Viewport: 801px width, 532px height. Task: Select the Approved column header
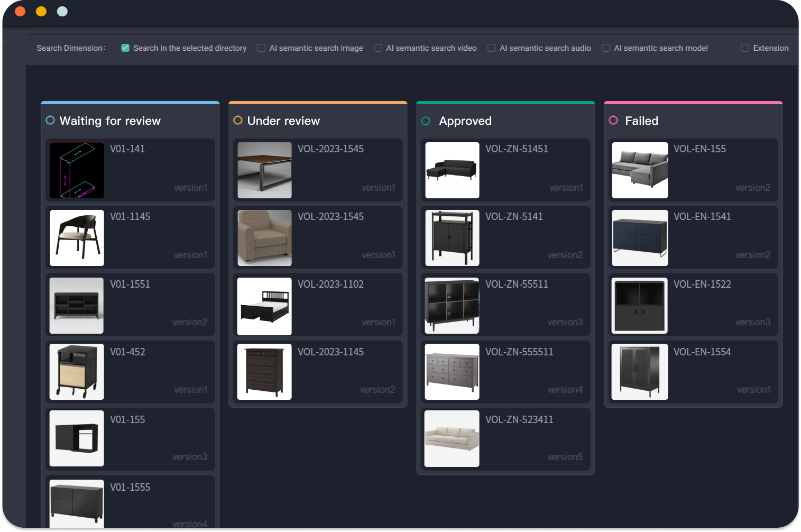(x=465, y=121)
